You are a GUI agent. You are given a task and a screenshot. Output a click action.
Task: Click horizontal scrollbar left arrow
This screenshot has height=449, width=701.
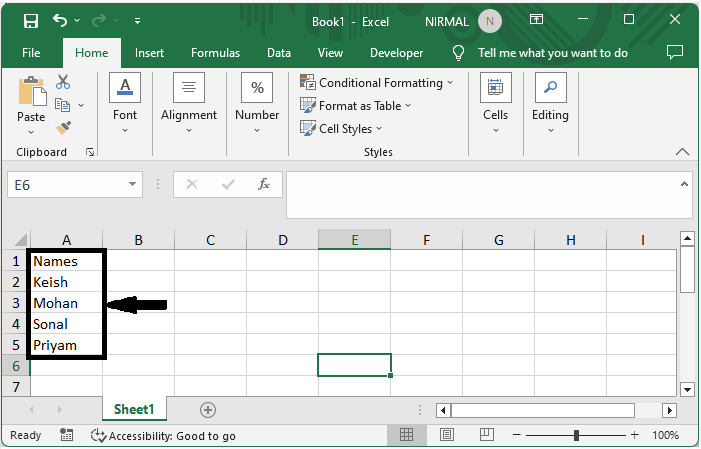[443, 410]
